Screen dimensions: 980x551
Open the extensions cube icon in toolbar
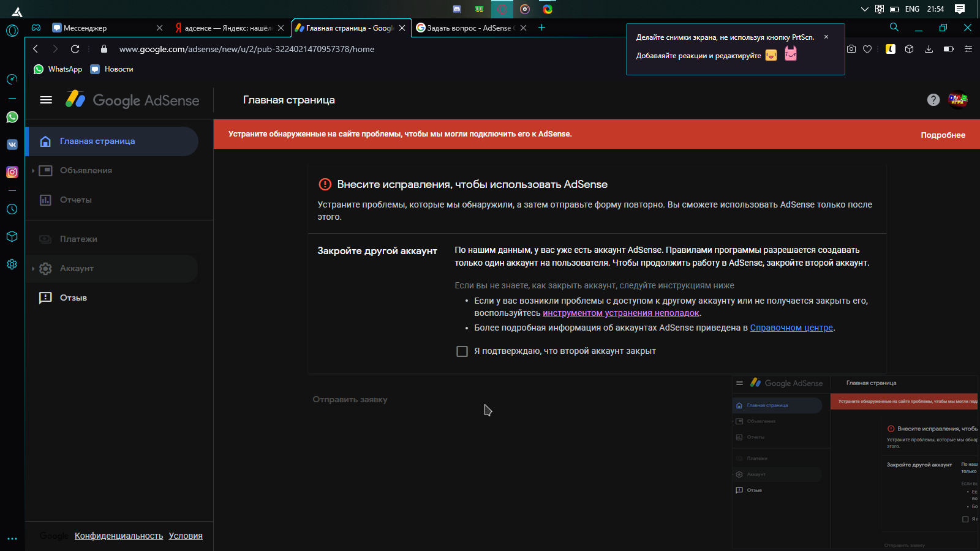(x=910, y=49)
